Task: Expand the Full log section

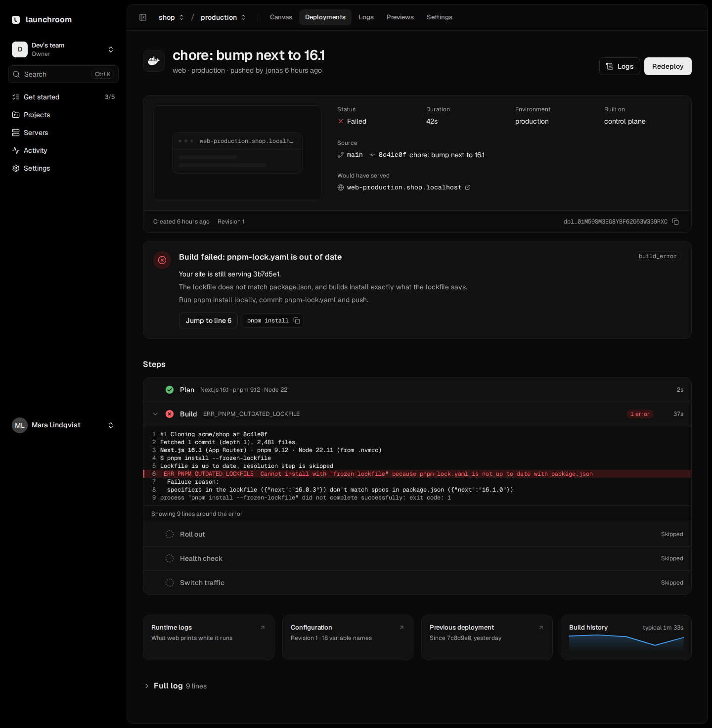Action: [x=176, y=686]
